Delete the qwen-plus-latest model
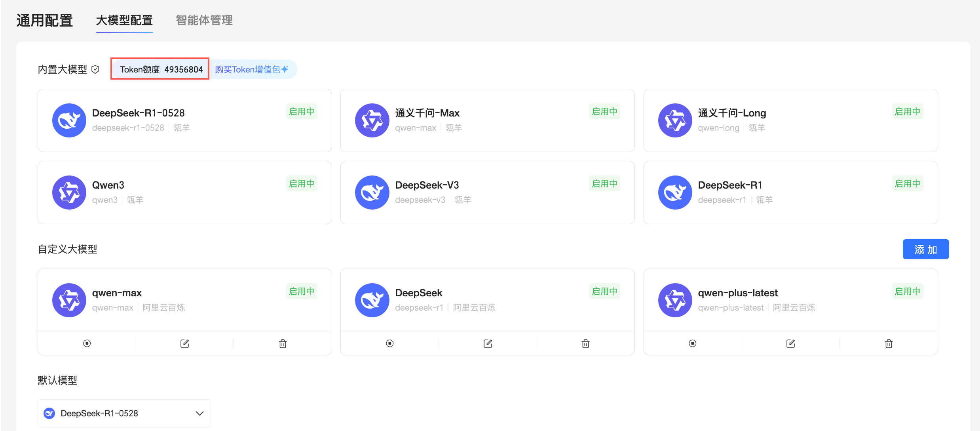This screenshot has height=431, width=980. point(889,343)
